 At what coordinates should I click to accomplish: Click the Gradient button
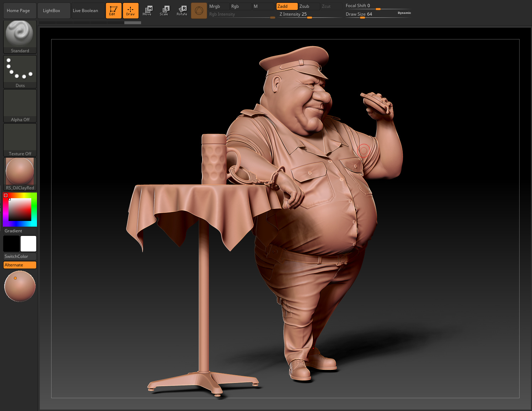click(20, 231)
